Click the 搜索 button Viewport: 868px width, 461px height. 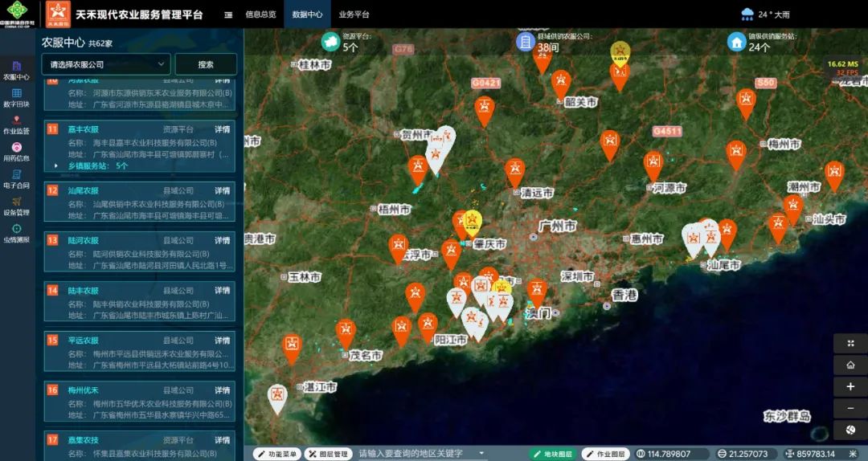(206, 64)
